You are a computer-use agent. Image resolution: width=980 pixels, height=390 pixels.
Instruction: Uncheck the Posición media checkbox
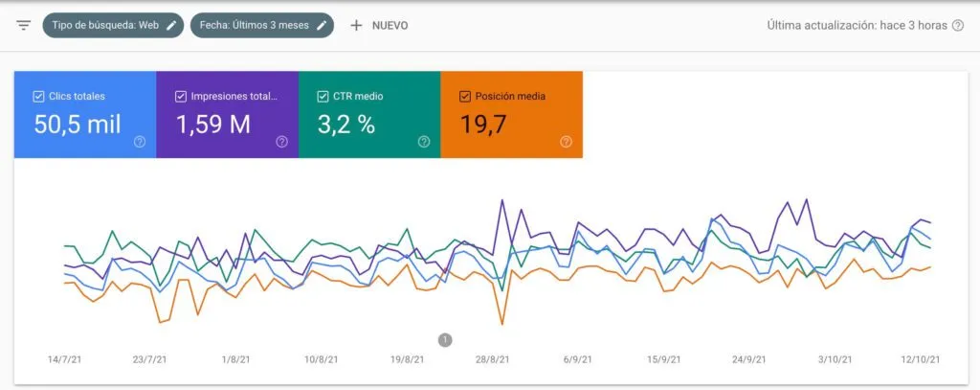click(464, 97)
